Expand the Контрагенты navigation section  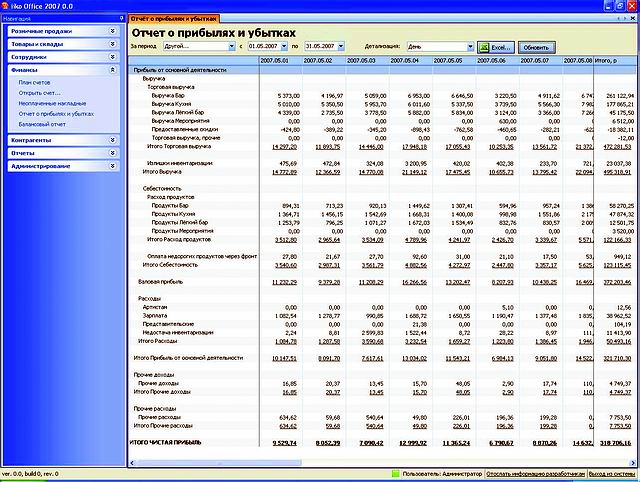(x=113, y=140)
